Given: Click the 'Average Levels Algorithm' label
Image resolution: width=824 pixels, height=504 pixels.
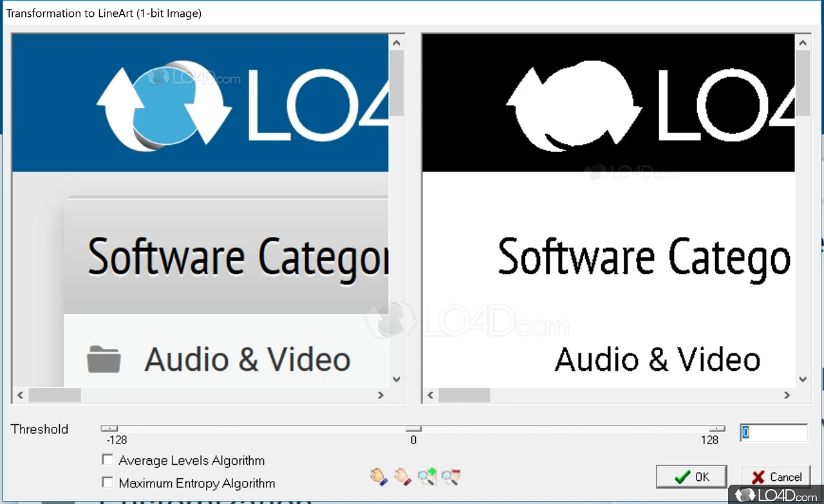Looking at the screenshot, I should tap(192, 460).
